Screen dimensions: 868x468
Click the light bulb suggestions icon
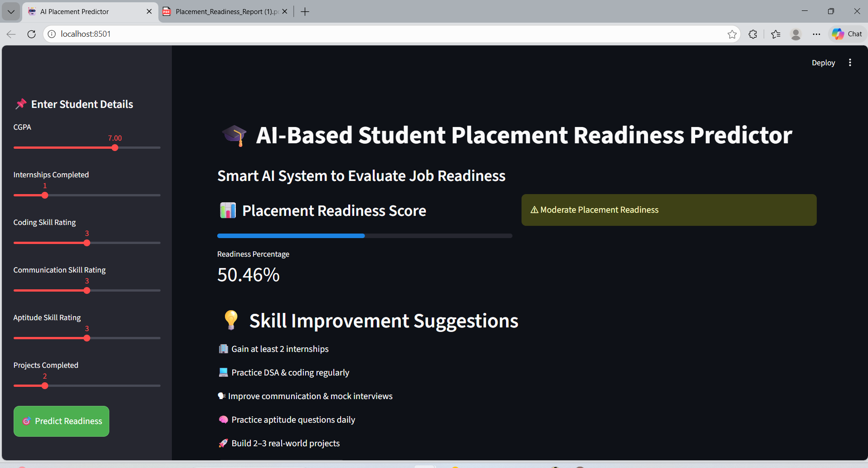coord(231,320)
